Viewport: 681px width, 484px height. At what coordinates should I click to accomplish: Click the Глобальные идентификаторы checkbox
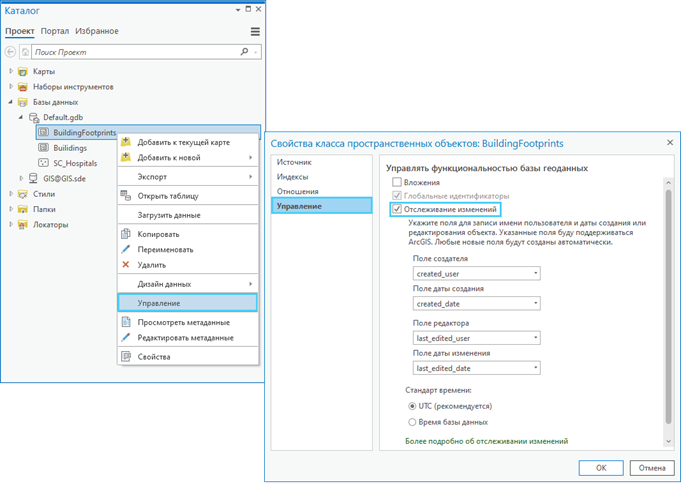pyautogui.click(x=397, y=196)
